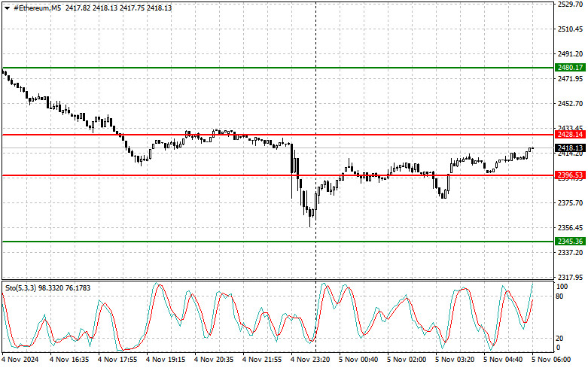This screenshot has height=368, width=588.
Task: Click the chart menu triangle beside #Ethereum,M5
Action: [7, 8]
